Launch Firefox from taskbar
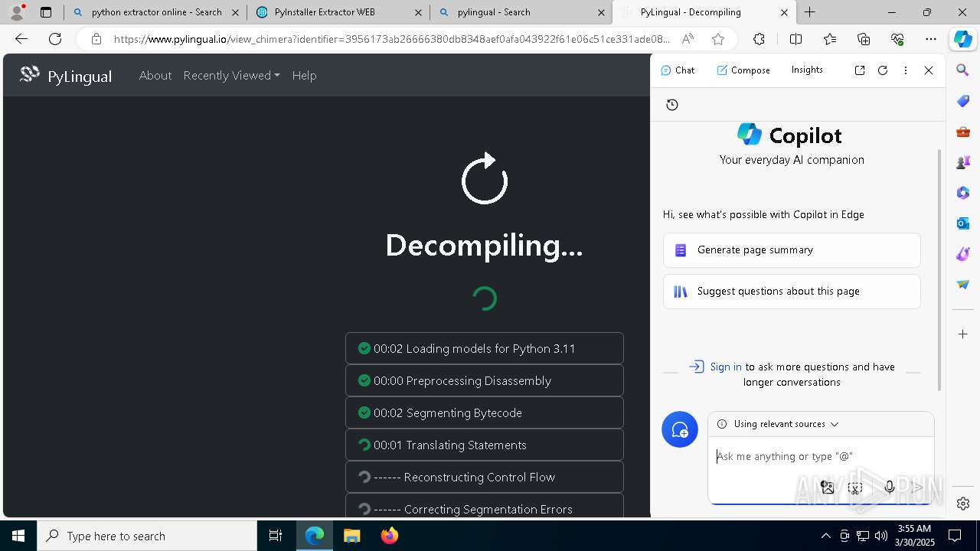The height and width of the screenshot is (551, 980). (x=389, y=536)
